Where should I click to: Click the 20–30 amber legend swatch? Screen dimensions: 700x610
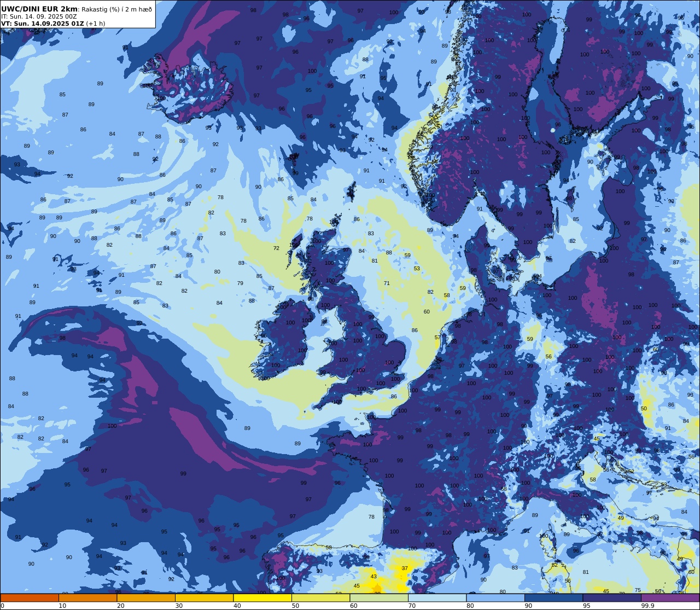pyautogui.click(x=146, y=598)
